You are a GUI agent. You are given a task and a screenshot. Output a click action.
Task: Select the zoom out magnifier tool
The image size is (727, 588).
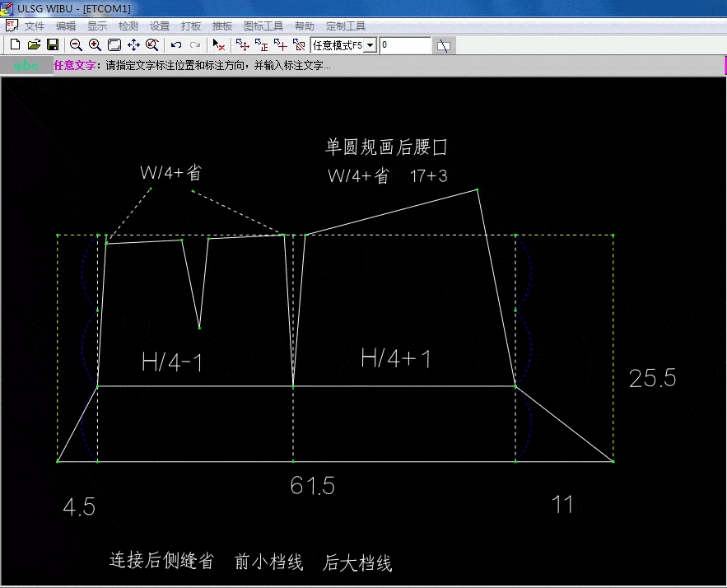(74, 45)
